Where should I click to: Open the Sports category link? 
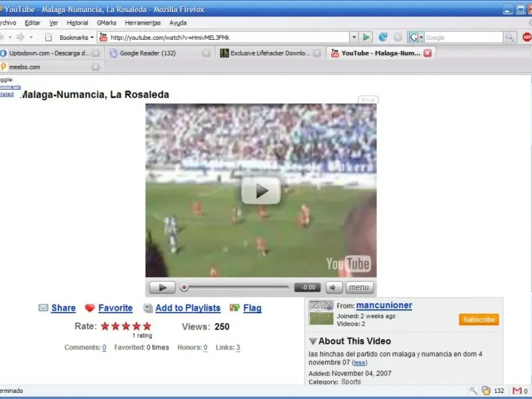(351, 382)
